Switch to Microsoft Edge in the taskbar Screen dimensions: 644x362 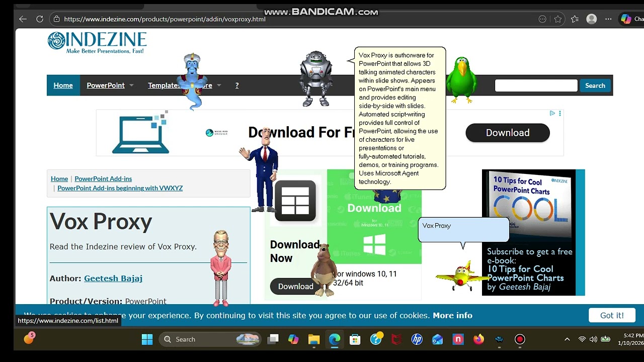(x=335, y=339)
